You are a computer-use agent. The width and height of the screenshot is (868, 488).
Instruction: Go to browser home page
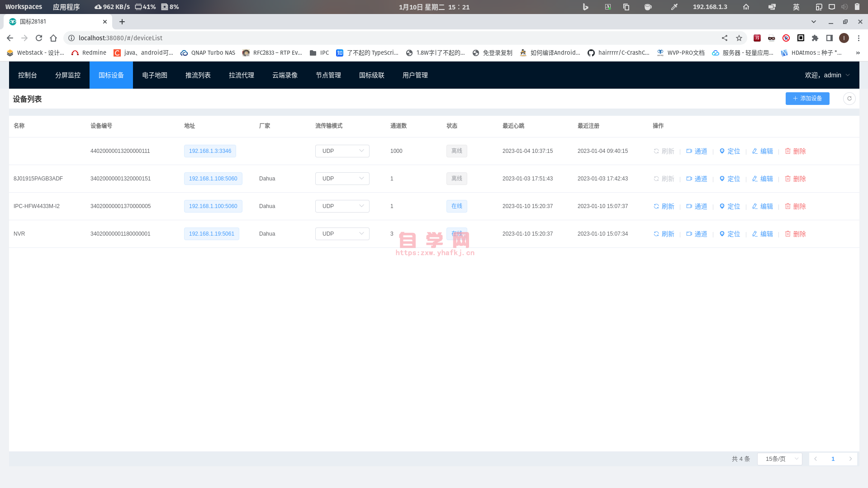(x=53, y=38)
